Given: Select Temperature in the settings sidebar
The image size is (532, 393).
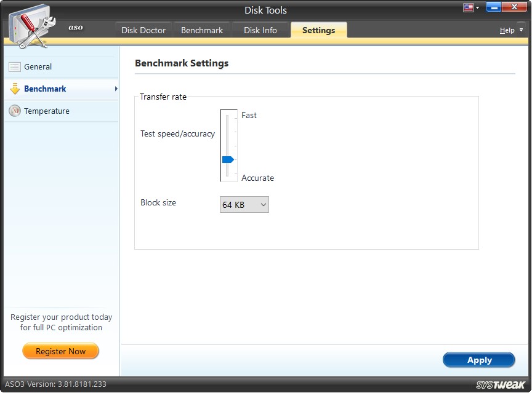Looking at the screenshot, I should point(46,111).
